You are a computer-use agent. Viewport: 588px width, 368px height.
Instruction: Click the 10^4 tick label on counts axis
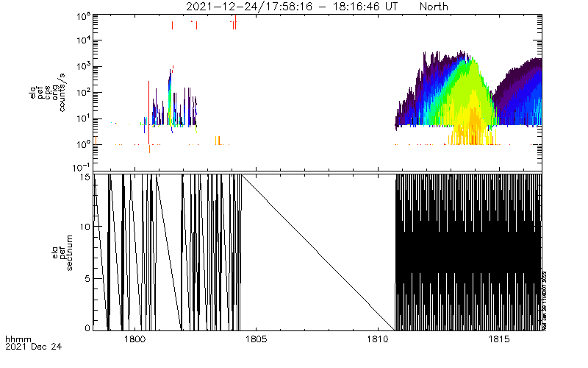pyautogui.click(x=84, y=40)
